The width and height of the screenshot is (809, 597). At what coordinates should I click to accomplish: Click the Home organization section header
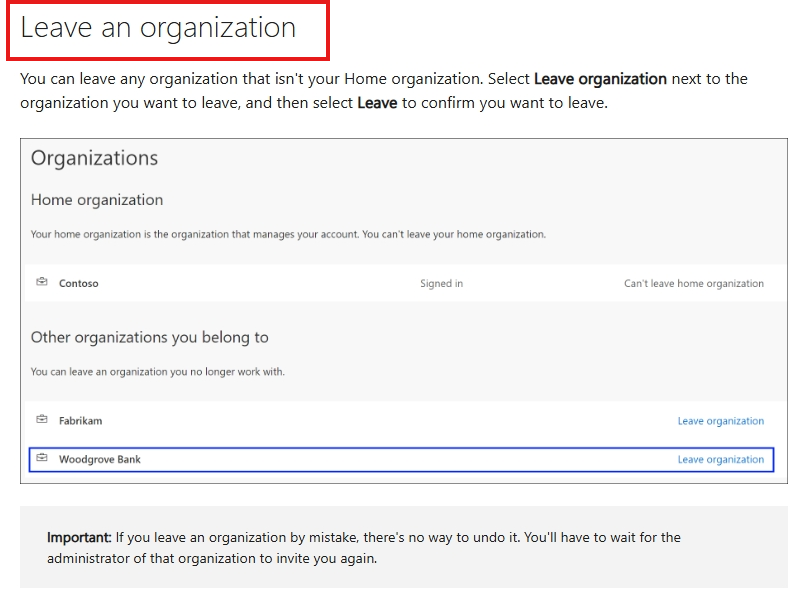96,200
